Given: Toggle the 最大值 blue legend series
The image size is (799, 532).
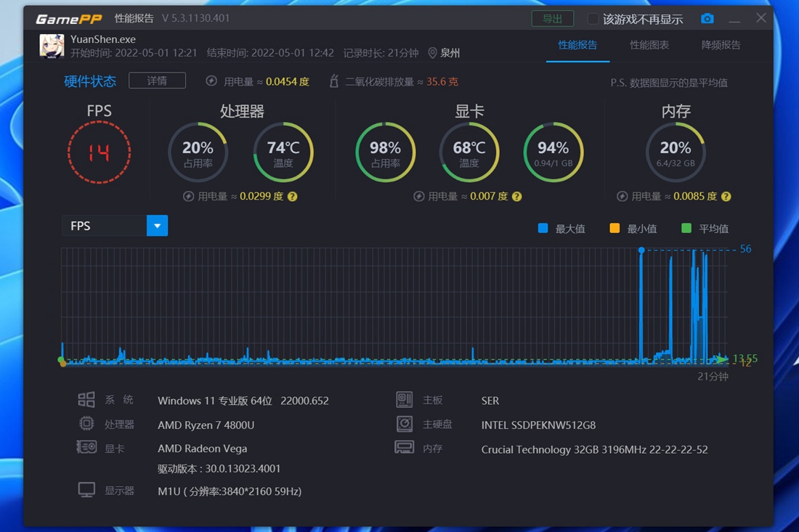Looking at the screenshot, I should 543,229.
